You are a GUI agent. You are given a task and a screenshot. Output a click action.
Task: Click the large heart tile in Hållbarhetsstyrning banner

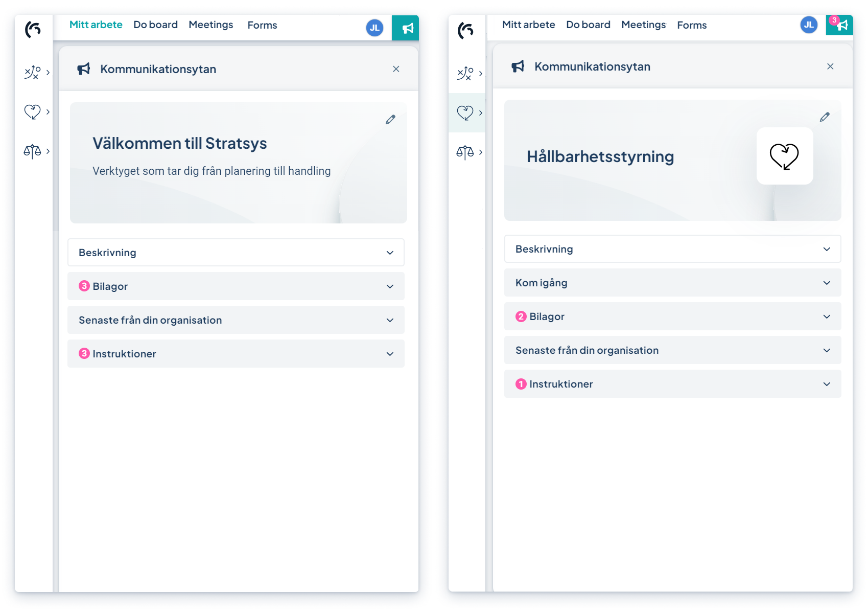click(784, 156)
